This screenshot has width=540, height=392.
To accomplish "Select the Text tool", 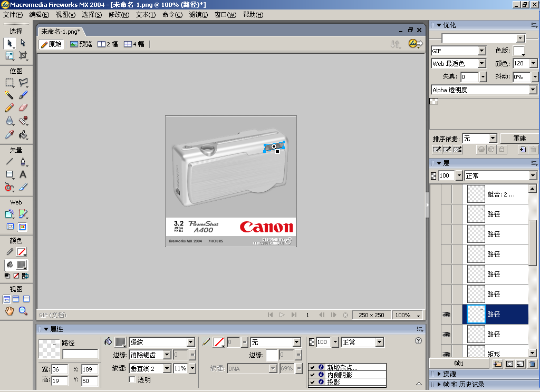I will [x=23, y=174].
